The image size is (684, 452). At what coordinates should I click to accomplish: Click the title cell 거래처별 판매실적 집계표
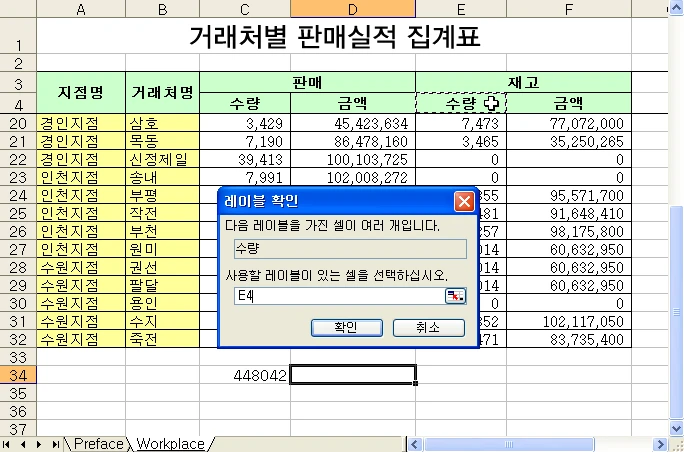click(x=334, y=36)
